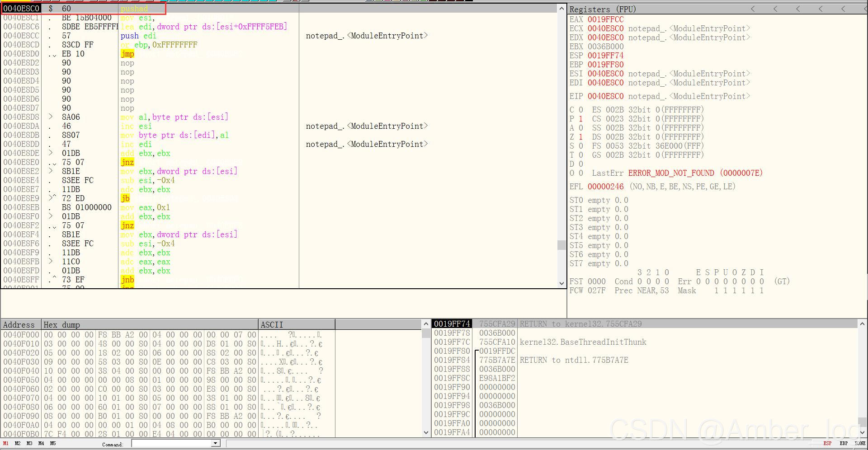Image resolution: width=868 pixels, height=450 pixels.
Task: Select stack row with kernel32.BaseThreadInitThunk
Action: pyautogui.click(x=644, y=342)
